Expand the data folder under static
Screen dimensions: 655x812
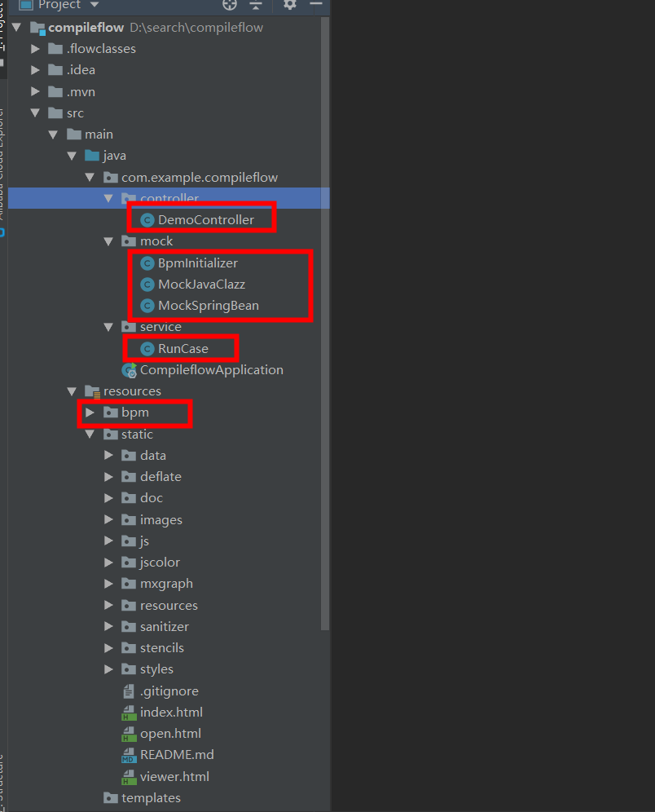108,455
